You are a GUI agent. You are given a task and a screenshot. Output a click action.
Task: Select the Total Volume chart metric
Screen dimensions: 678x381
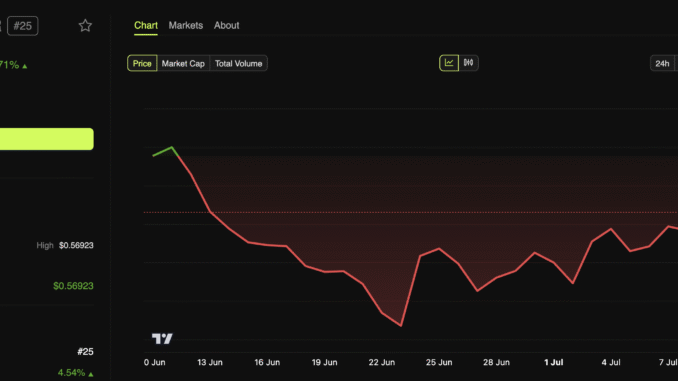coord(238,64)
